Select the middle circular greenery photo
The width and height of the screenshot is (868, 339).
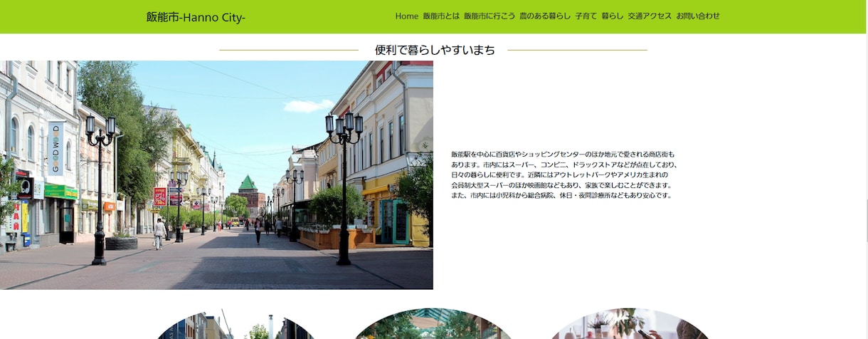tap(433, 324)
